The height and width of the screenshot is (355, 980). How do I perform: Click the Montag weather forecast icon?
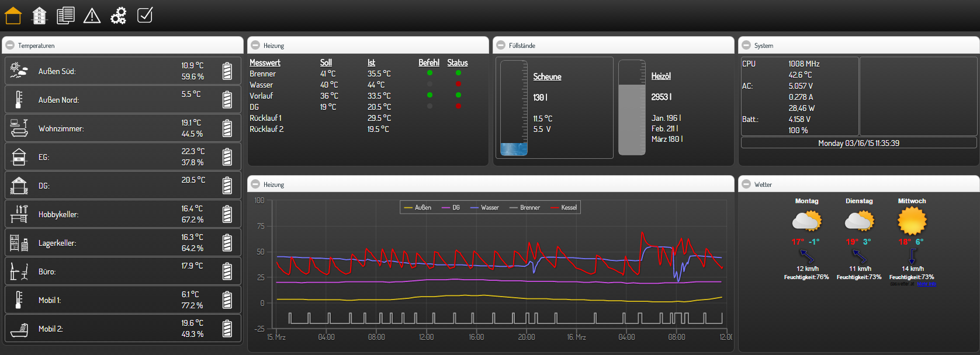[806, 221]
